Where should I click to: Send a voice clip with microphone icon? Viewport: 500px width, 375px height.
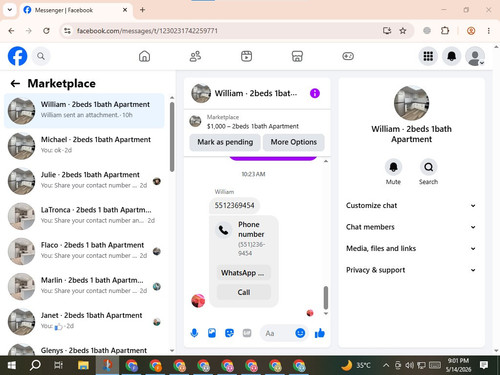click(x=194, y=333)
